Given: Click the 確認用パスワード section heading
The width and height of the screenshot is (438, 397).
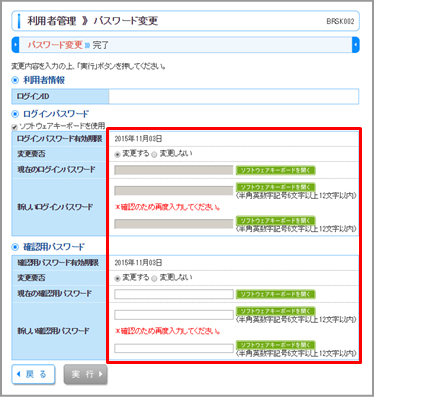Looking at the screenshot, I should coord(54,247).
